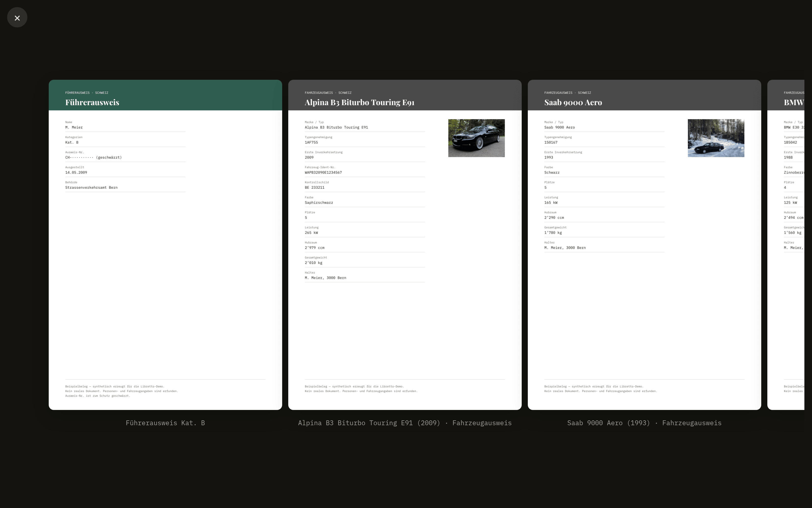Select BMW first registration year 1988
Image resolution: width=812 pixels, height=508 pixels.
tap(788, 157)
